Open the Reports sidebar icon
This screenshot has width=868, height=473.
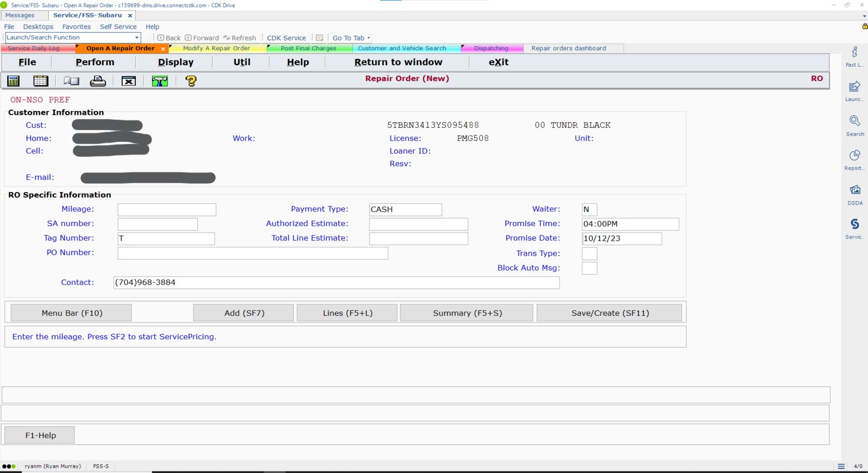tap(854, 160)
